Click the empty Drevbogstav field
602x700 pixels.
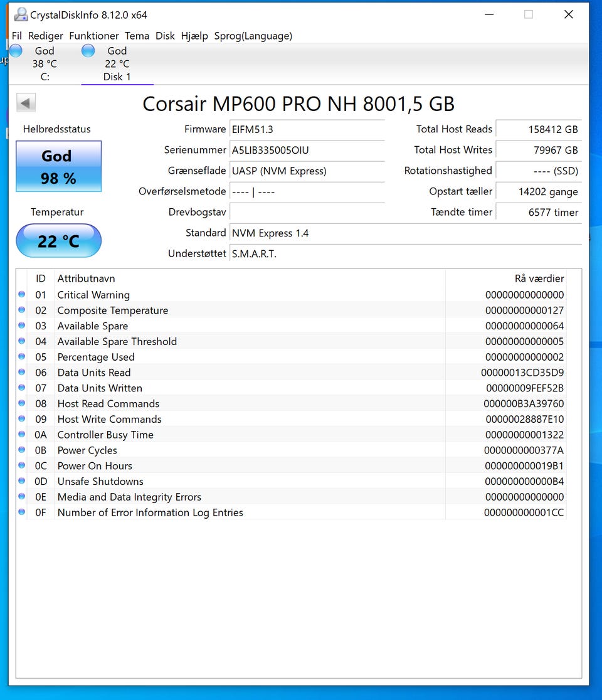point(307,212)
